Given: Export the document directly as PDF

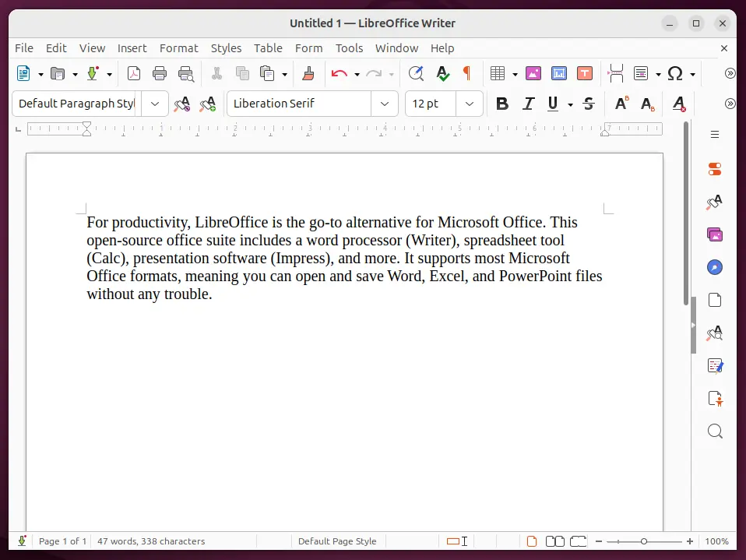Looking at the screenshot, I should [134, 74].
